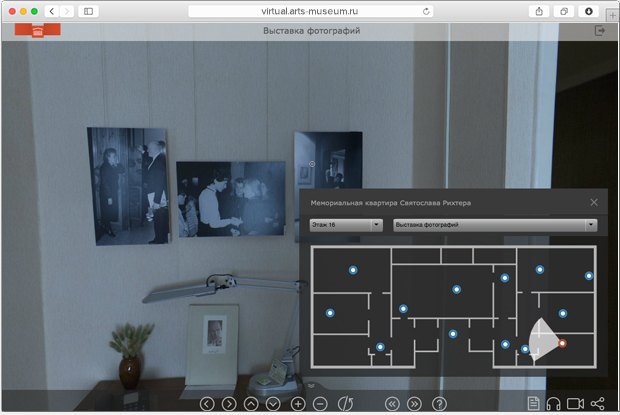Open the floor dropdown 'Этаж 16'

tap(346, 225)
